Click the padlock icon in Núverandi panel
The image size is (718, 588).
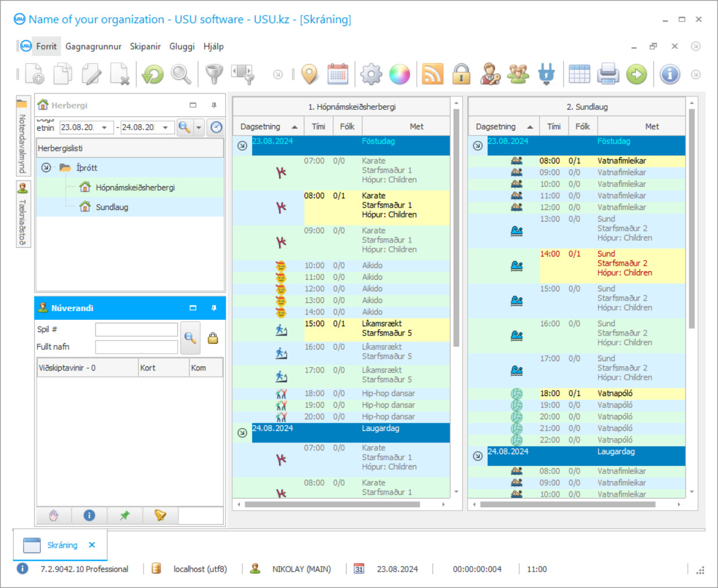click(213, 338)
